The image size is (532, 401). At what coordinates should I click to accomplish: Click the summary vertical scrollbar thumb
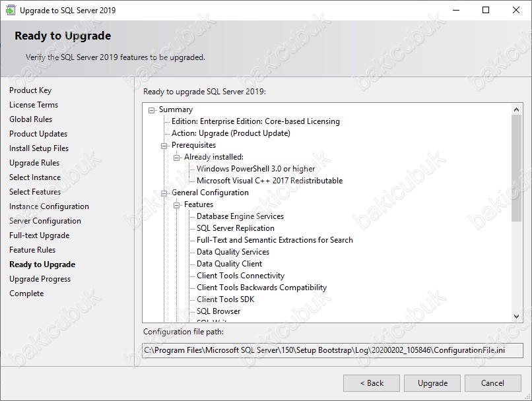pos(516,168)
